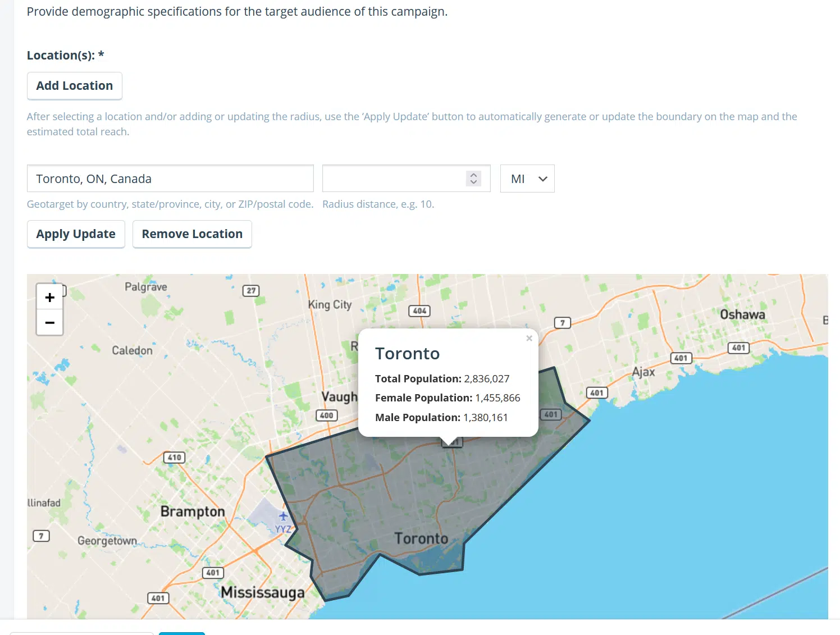Click the Add Location button
Screen dimensions: 840x635
(x=75, y=86)
